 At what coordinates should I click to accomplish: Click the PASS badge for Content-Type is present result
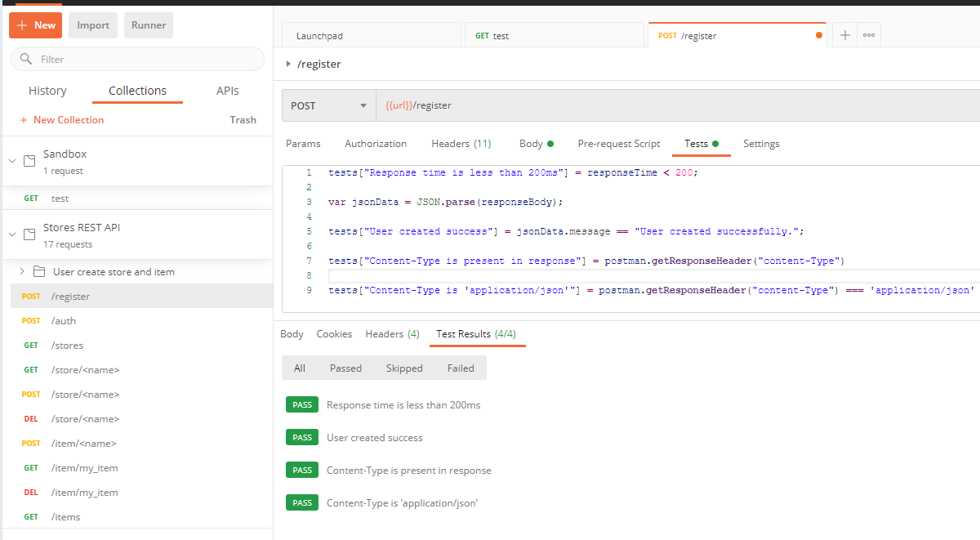click(302, 471)
